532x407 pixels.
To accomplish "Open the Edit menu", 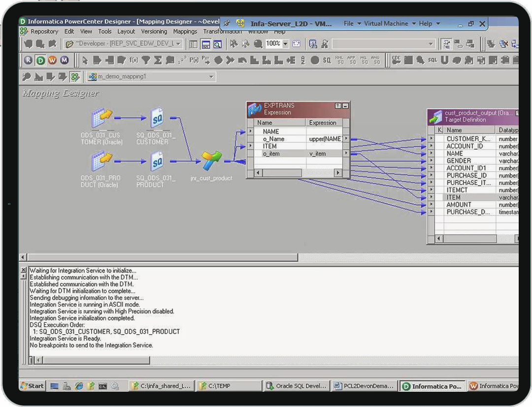I will coord(69,31).
